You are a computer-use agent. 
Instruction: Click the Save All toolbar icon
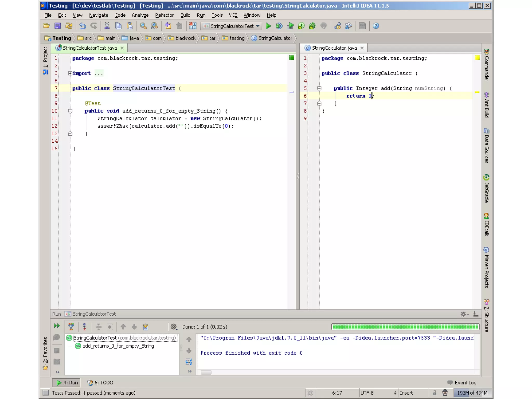click(57, 26)
